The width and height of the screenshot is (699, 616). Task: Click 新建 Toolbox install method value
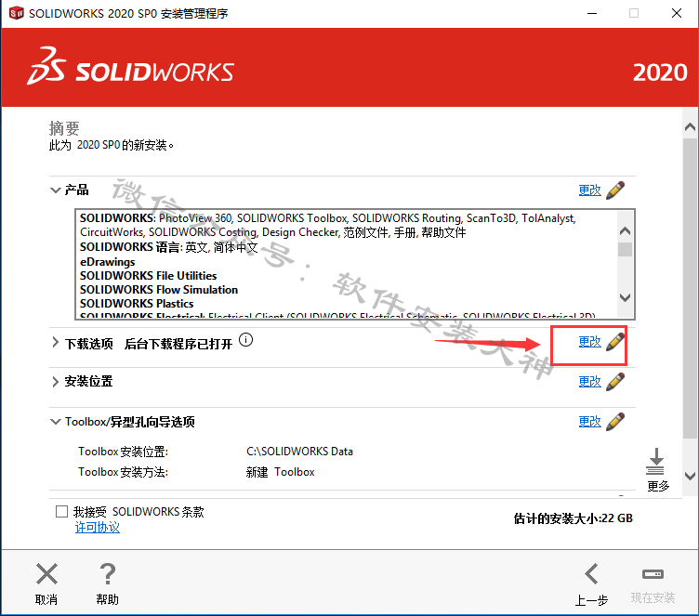(281, 472)
